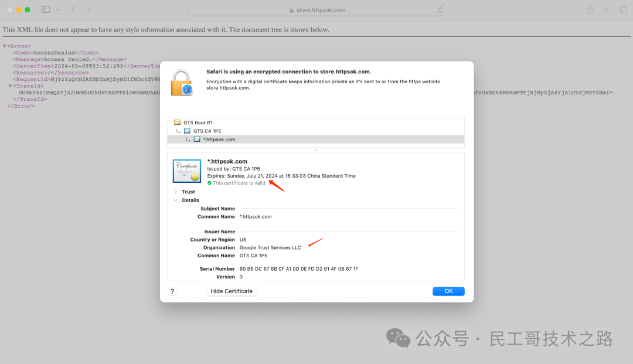Show the tab overview icon

click(x=623, y=10)
